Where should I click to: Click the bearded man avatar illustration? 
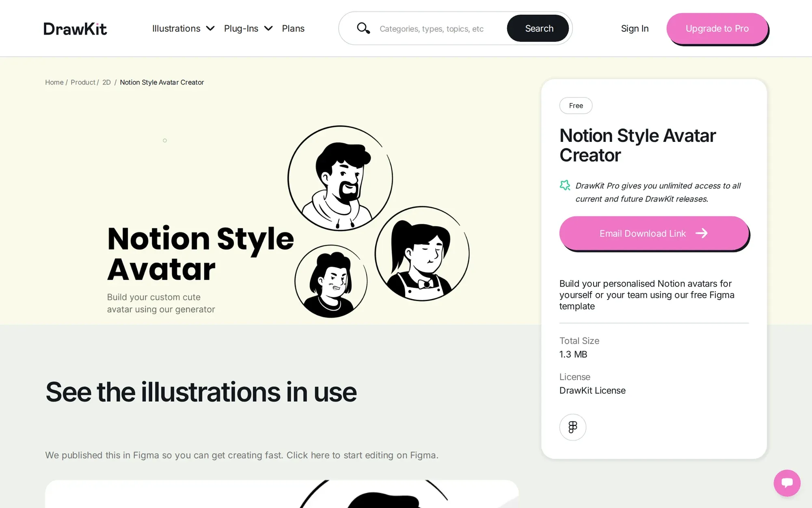tap(340, 178)
